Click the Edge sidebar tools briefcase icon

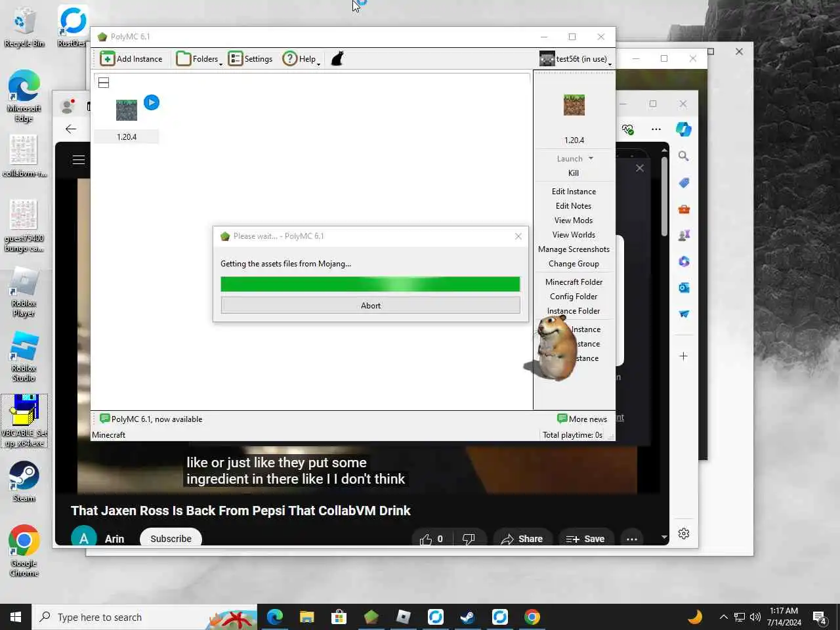tap(683, 209)
